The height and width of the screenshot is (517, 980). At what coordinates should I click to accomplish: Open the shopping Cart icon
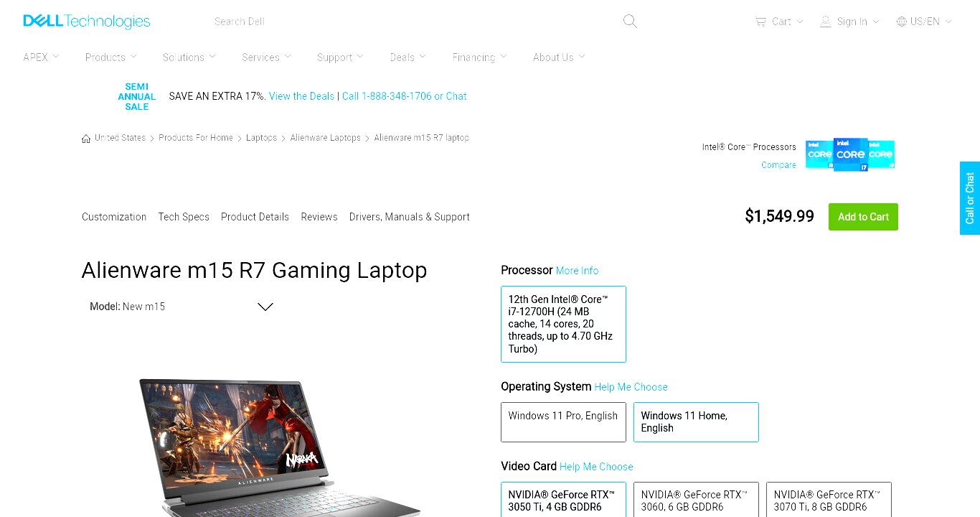tap(760, 22)
